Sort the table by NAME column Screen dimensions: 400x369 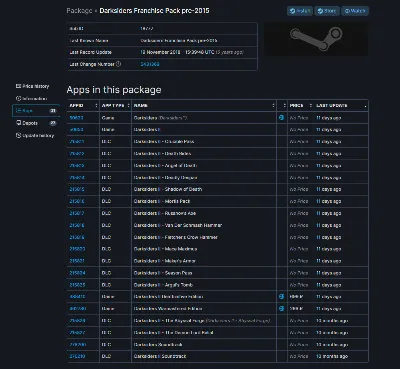click(x=204, y=105)
